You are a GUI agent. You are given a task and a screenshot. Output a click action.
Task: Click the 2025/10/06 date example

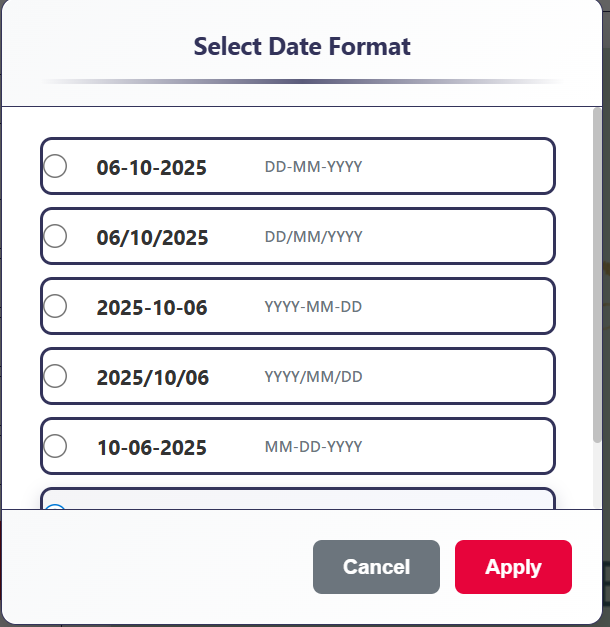[x=153, y=377]
